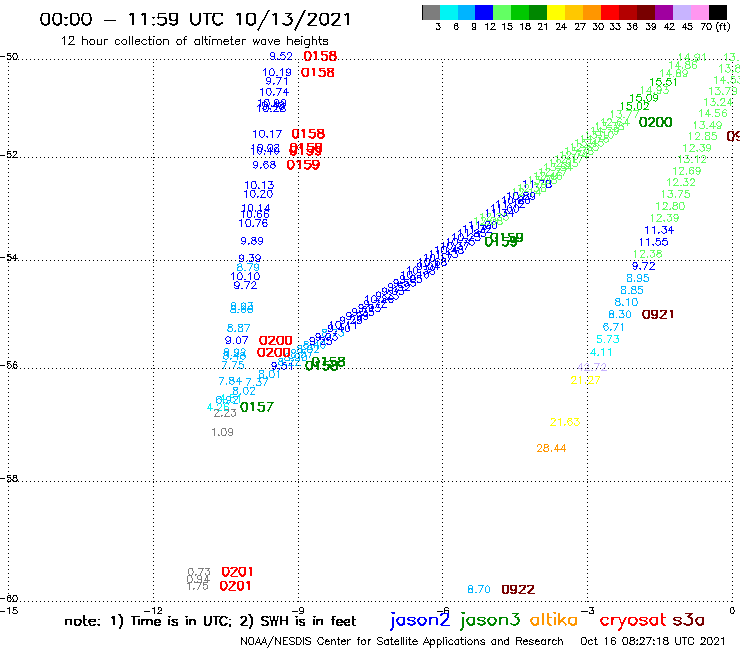Click the purple legend swatch before 42

coord(664,12)
